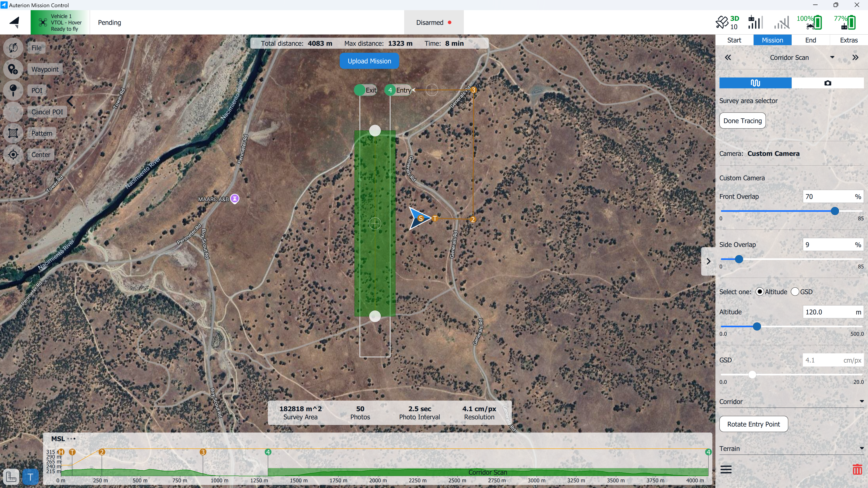Click the GPS satellite status icon
Screen dimensions: 868x488
pyautogui.click(x=722, y=22)
